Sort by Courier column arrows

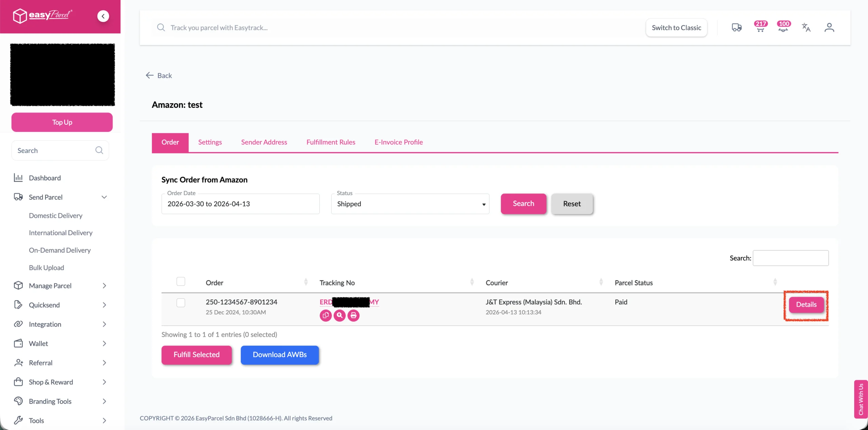(x=601, y=282)
